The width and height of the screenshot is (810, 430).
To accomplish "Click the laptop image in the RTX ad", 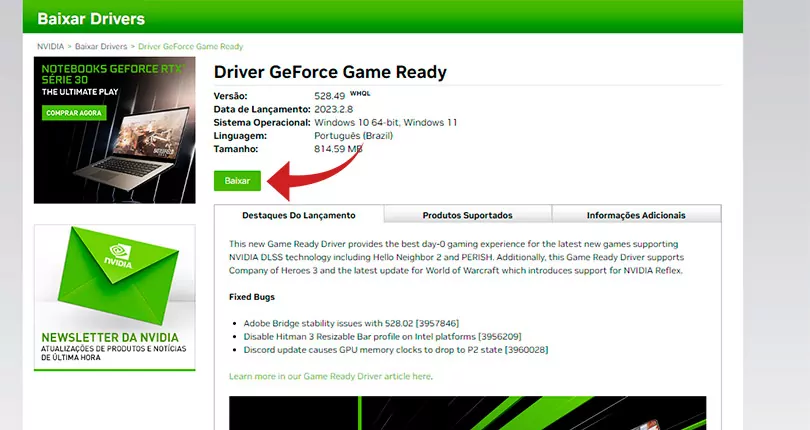I will coord(130,150).
